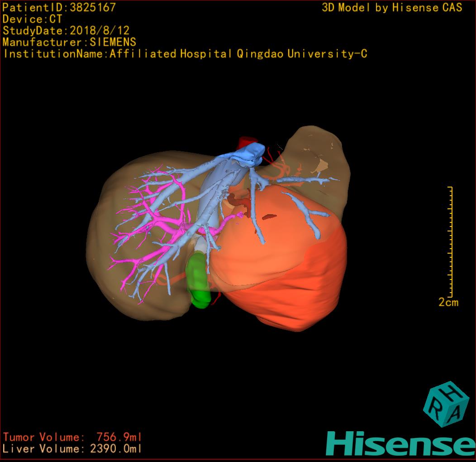Click the StudyDate:2018/8/12 text

coord(66,31)
